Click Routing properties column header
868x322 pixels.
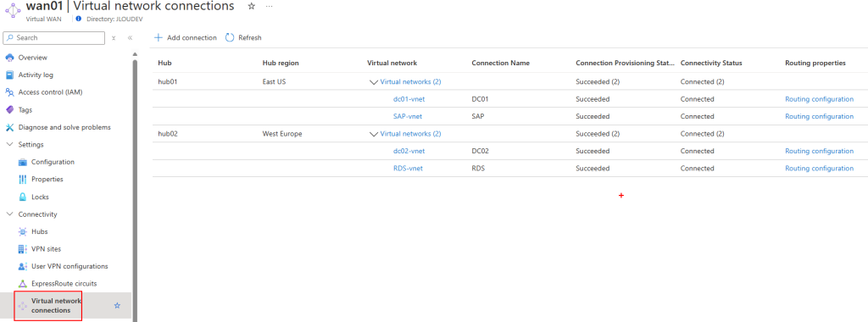tap(815, 63)
